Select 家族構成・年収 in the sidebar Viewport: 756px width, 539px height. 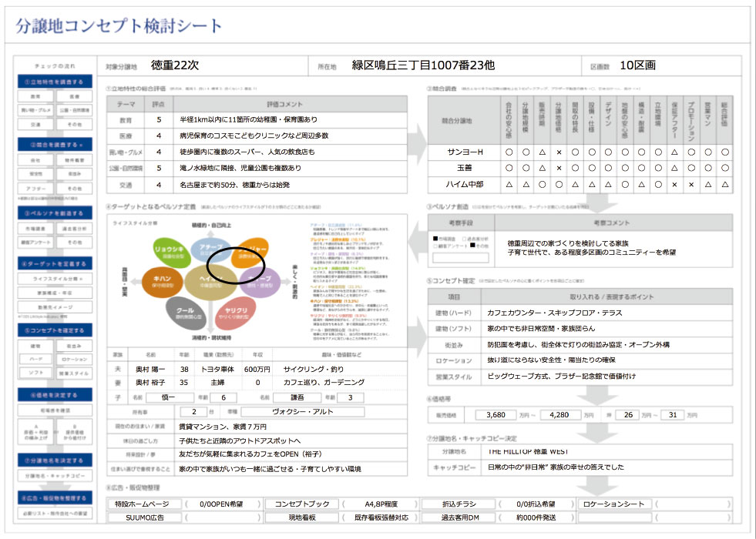55,293
